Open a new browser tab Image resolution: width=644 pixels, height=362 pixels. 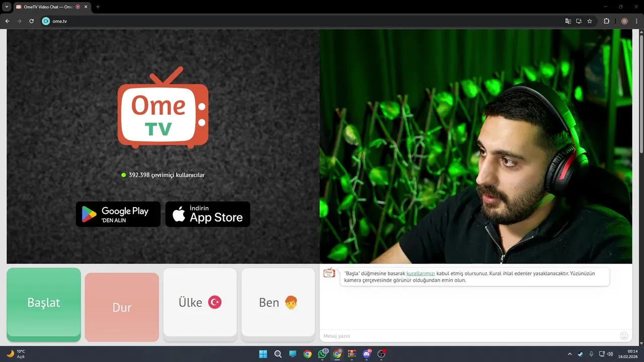click(x=98, y=7)
